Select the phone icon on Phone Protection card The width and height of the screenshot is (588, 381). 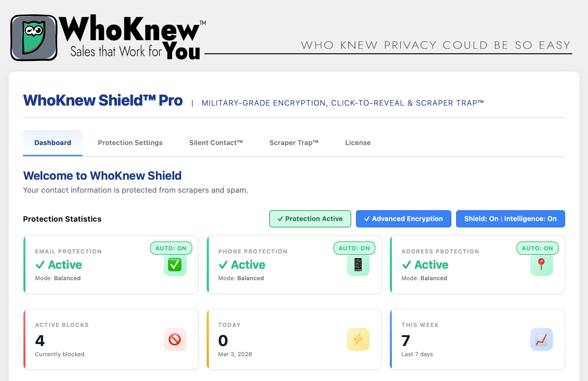point(358,265)
